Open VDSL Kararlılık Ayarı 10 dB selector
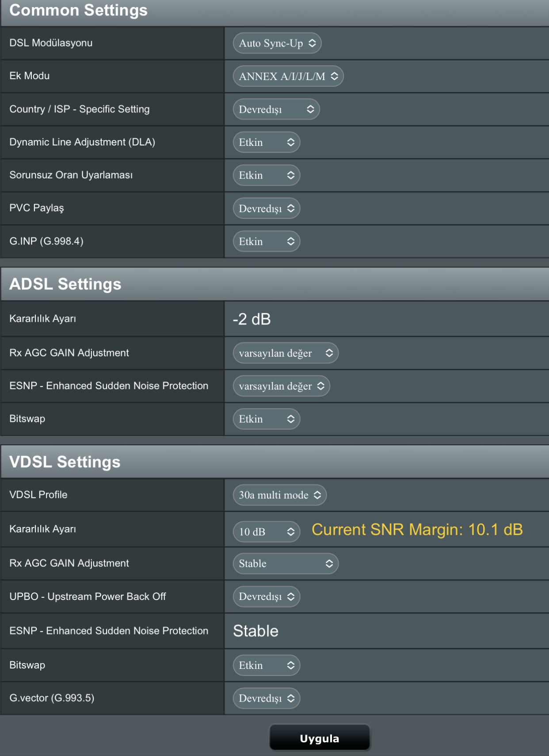 [267, 532]
